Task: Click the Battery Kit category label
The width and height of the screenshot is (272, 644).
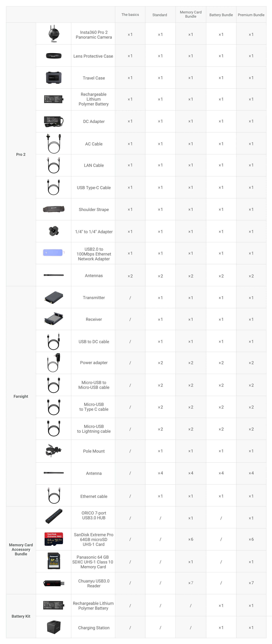Action: tap(21, 616)
